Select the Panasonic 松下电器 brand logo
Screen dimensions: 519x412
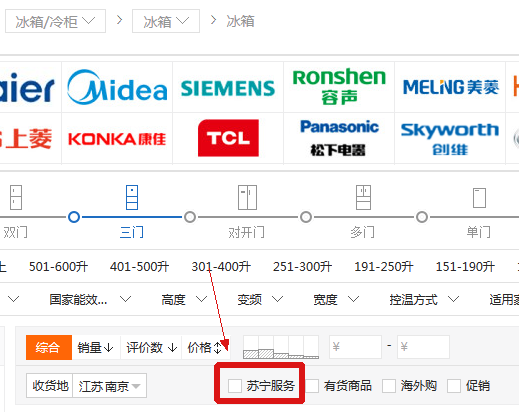tap(339, 138)
